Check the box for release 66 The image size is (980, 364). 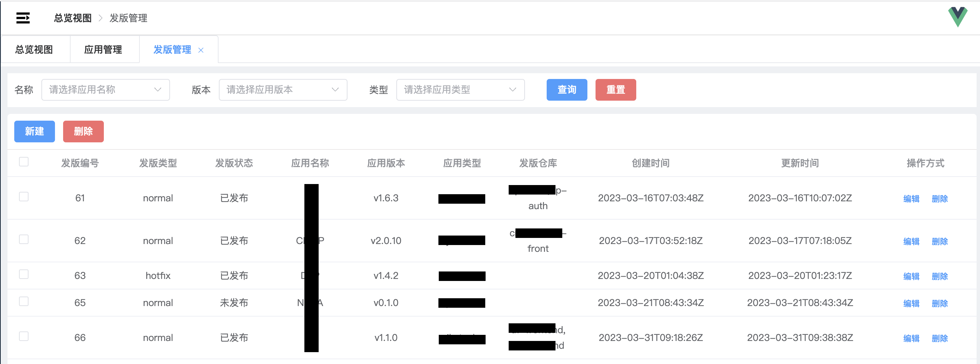(x=24, y=336)
